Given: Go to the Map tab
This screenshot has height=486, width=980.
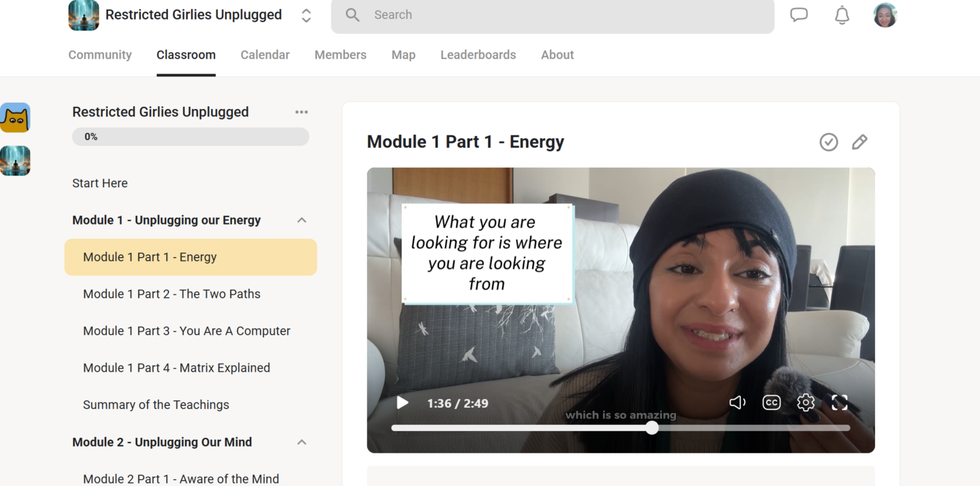Looking at the screenshot, I should tap(404, 55).
